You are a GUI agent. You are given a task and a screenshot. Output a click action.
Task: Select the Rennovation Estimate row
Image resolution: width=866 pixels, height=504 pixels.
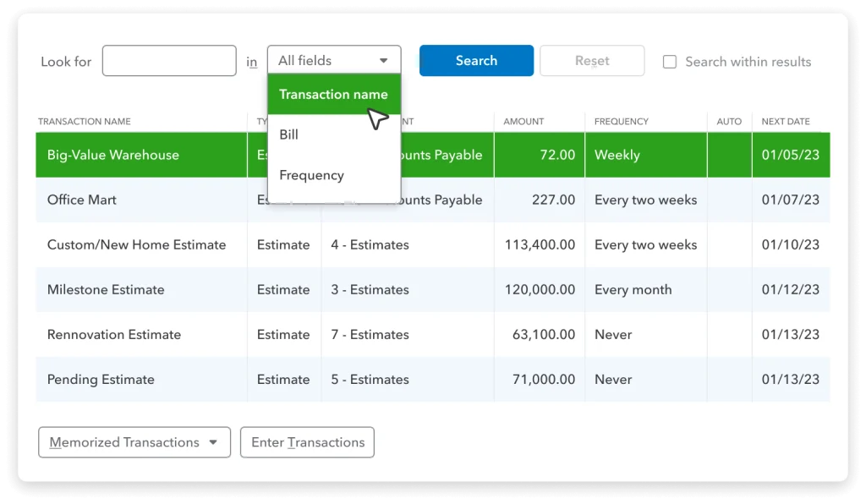pyautogui.click(x=433, y=335)
